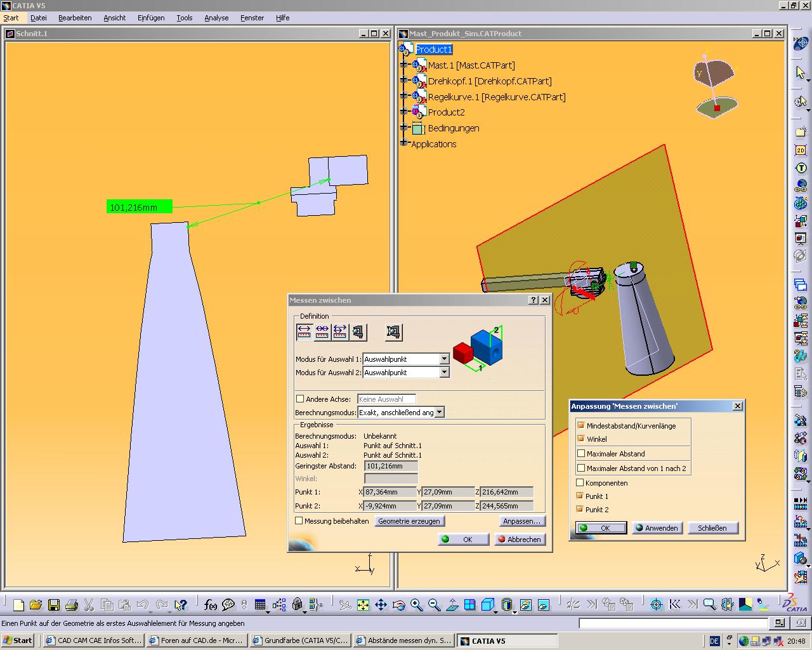Click the Windows Start button in taskbar

tap(17, 640)
